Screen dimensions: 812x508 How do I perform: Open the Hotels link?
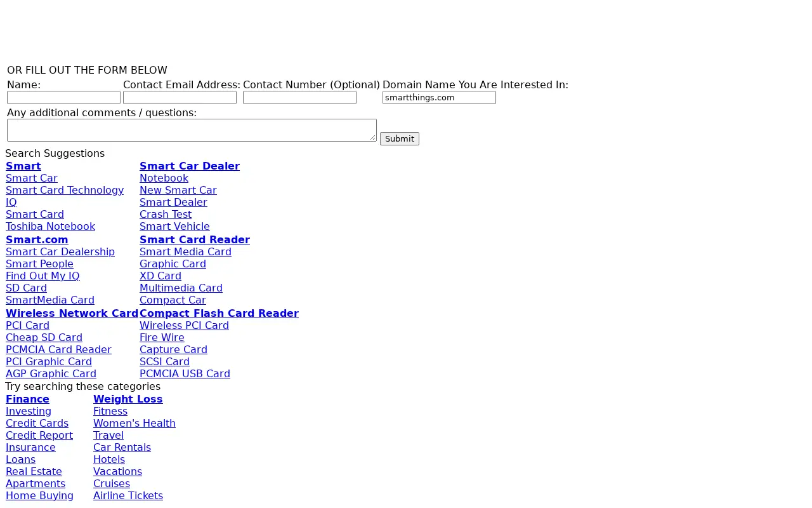click(x=109, y=460)
